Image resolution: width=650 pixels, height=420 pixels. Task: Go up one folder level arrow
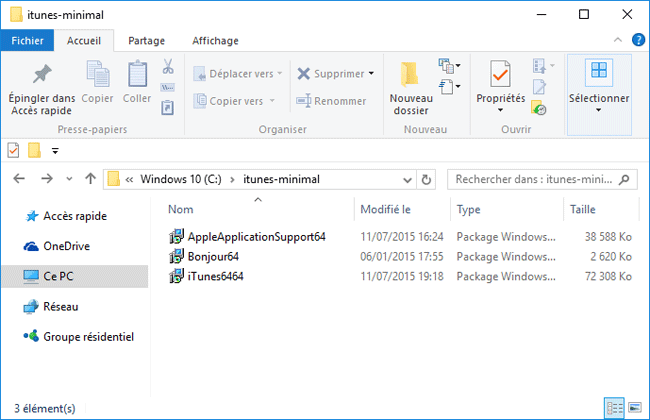point(90,179)
